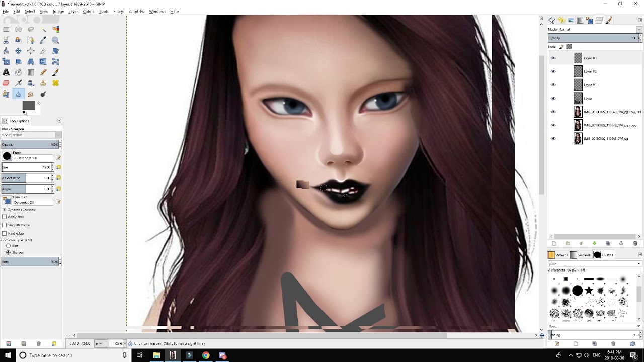Screen dimensions: 644x362
Task: Enable the Apply Jitter checkbox
Action: coord(5,217)
